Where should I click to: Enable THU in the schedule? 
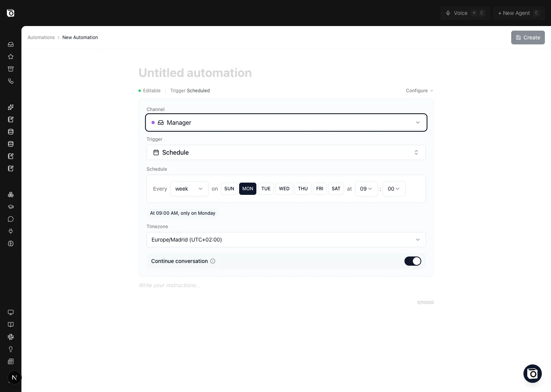(303, 189)
